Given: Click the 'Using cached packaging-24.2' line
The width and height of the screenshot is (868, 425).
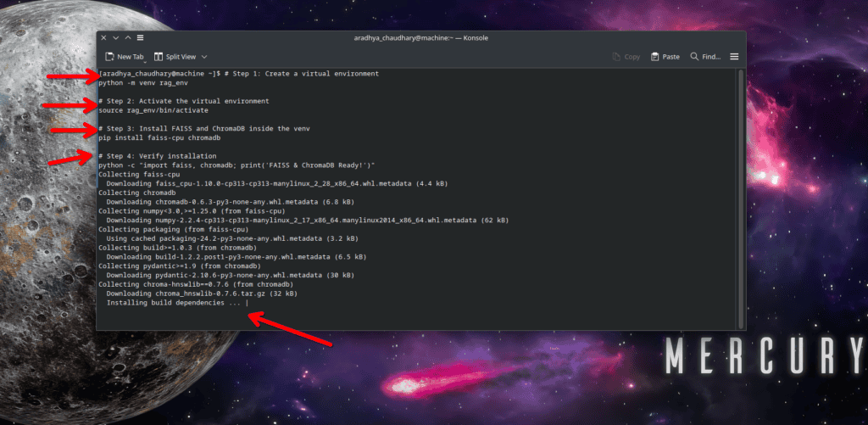Looking at the screenshot, I should 232,238.
